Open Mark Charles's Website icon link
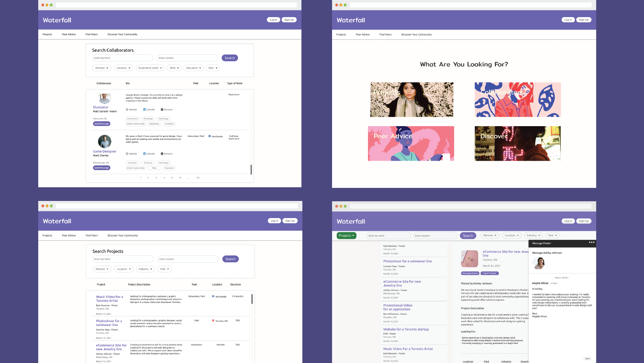 pos(127,154)
